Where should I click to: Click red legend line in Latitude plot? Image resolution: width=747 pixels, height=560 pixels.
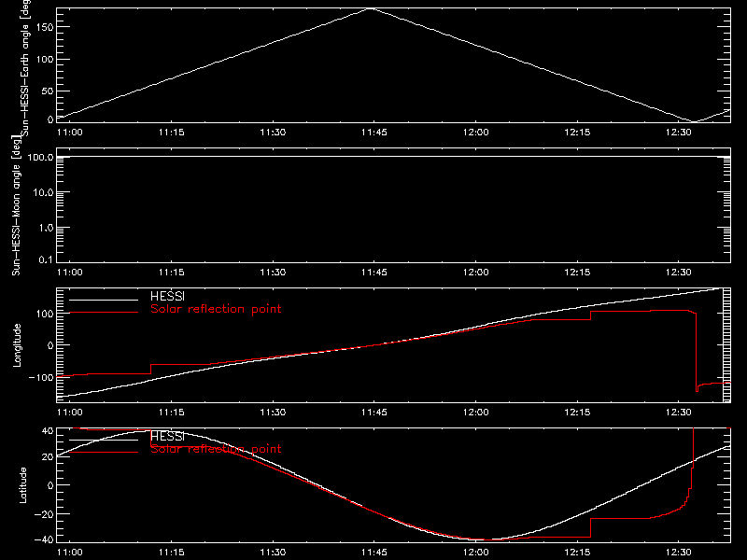(x=104, y=453)
